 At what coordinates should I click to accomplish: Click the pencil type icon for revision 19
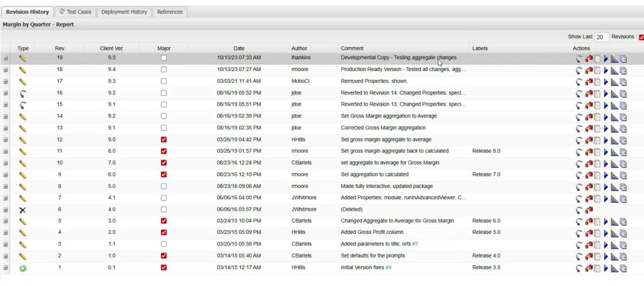coord(23,58)
